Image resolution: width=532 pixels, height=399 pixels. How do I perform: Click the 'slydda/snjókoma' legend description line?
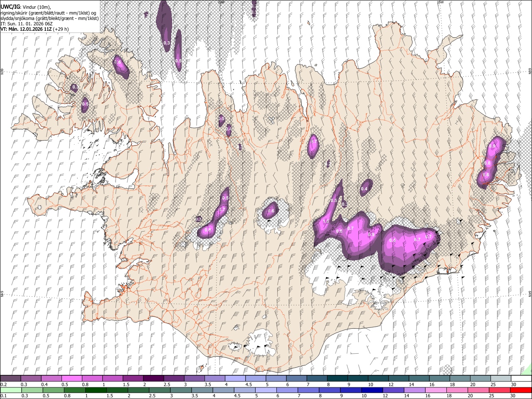tap(49, 18)
